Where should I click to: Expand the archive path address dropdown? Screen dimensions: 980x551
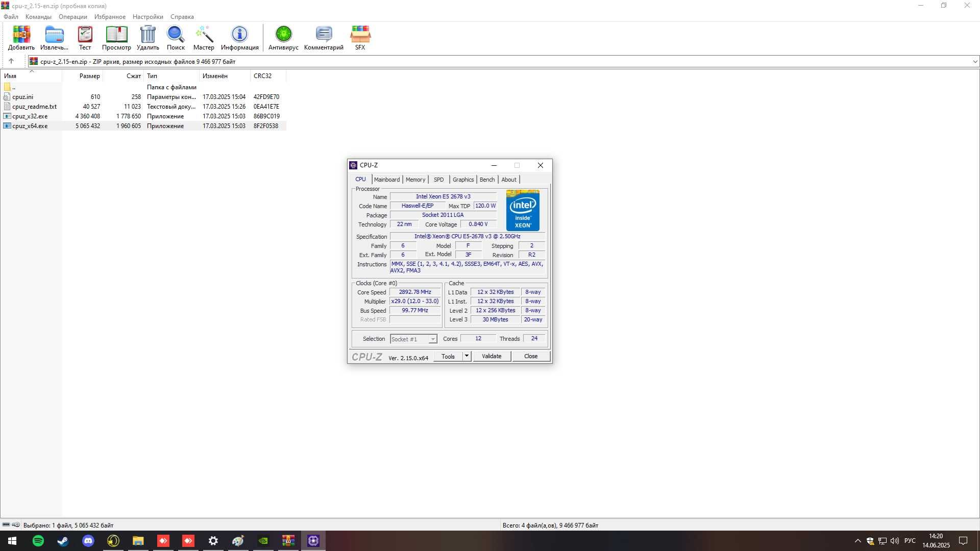point(975,62)
